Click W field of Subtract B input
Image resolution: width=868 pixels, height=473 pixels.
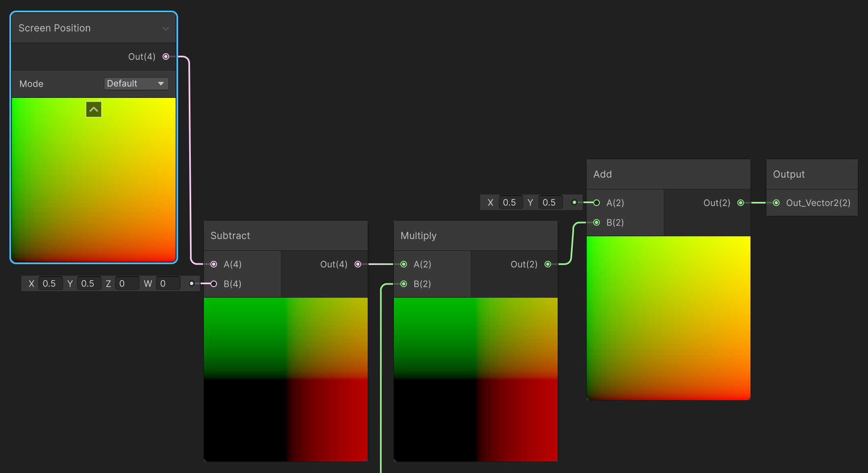168,283
